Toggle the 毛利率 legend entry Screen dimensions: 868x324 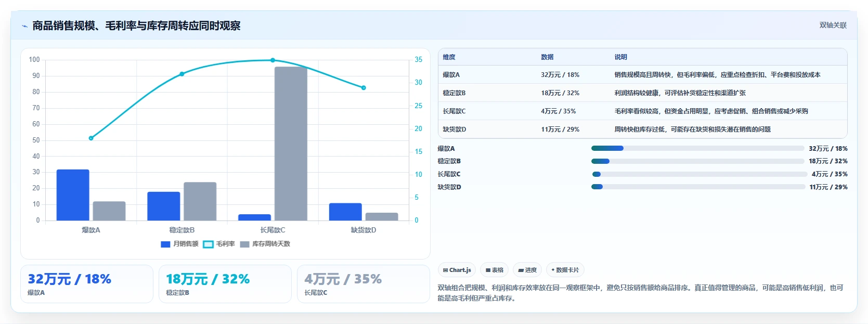point(219,244)
